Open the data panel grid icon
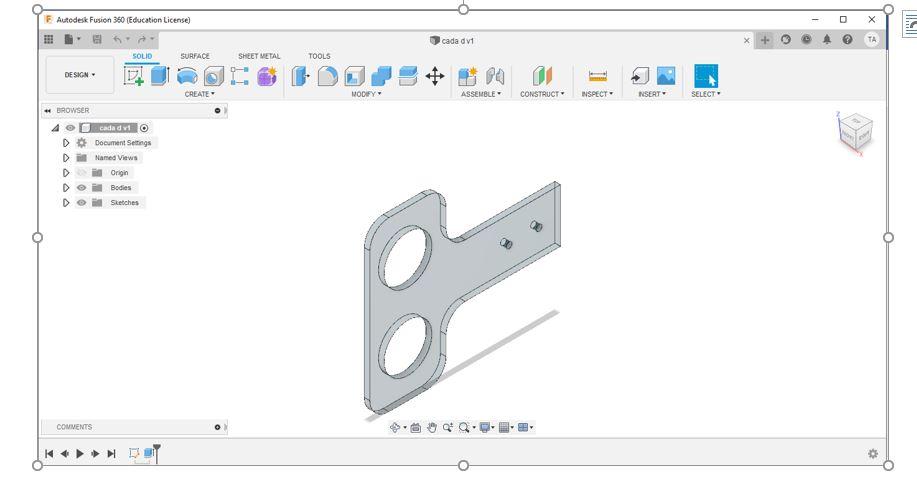This screenshot has width=917, height=480. [49, 40]
